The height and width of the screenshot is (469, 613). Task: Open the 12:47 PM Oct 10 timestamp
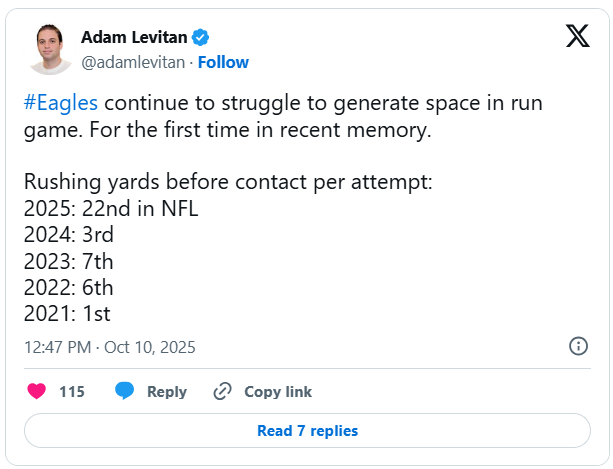coord(109,347)
